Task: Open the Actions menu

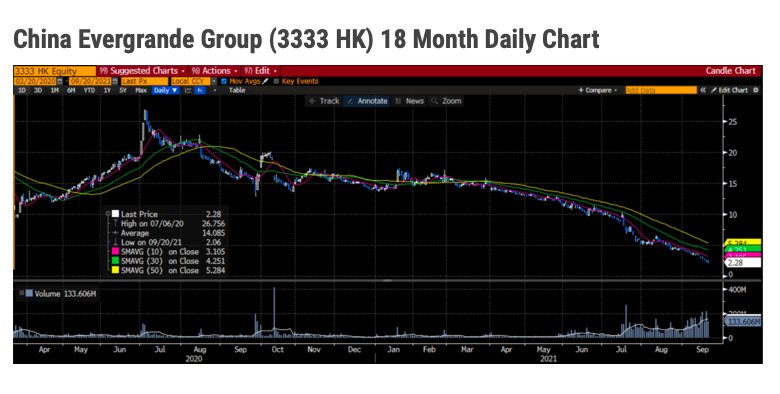Action: click(215, 71)
